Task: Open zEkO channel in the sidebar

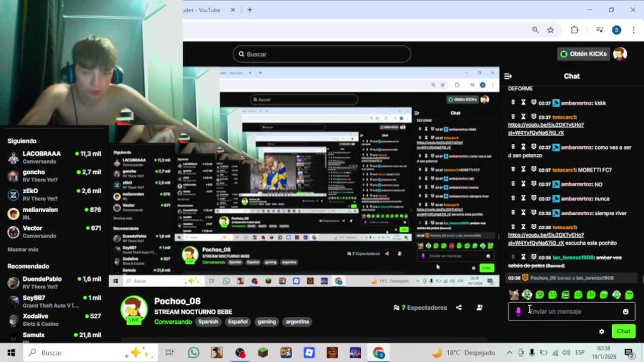Action: click(54, 195)
